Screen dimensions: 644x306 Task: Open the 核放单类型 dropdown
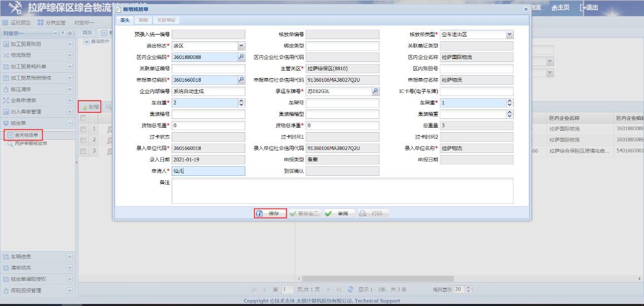[x=509, y=35]
